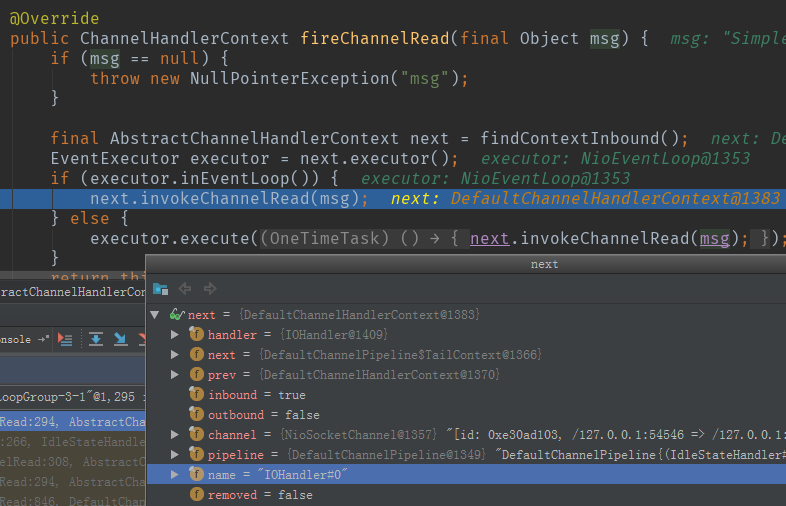Image resolution: width=786 pixels, height=506 pixels.
Task: Select the LoopGroup-3-1 thread entry
Action: point(73,397)
